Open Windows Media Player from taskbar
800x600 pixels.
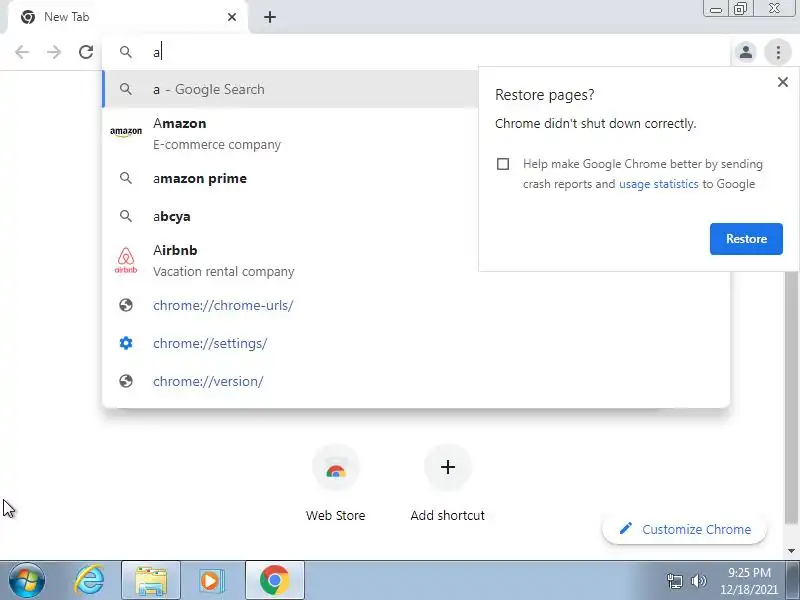tap(211, 581)
